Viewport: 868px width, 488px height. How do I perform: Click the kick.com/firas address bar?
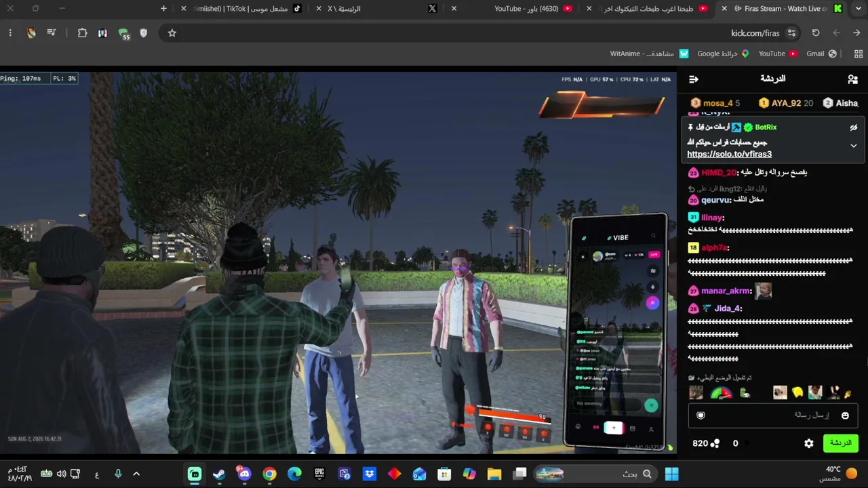[x=481, y=33]
